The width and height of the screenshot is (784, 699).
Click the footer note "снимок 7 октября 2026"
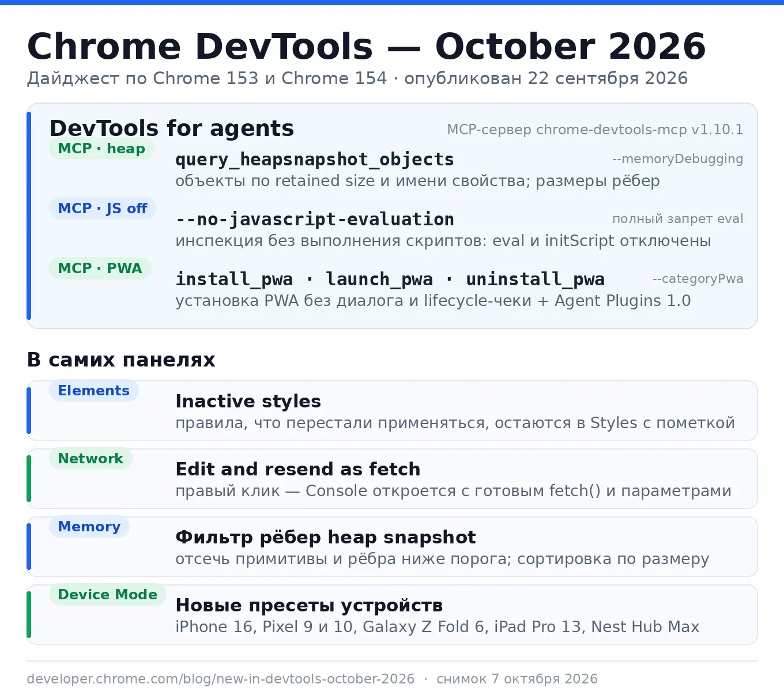click(517, 679)
